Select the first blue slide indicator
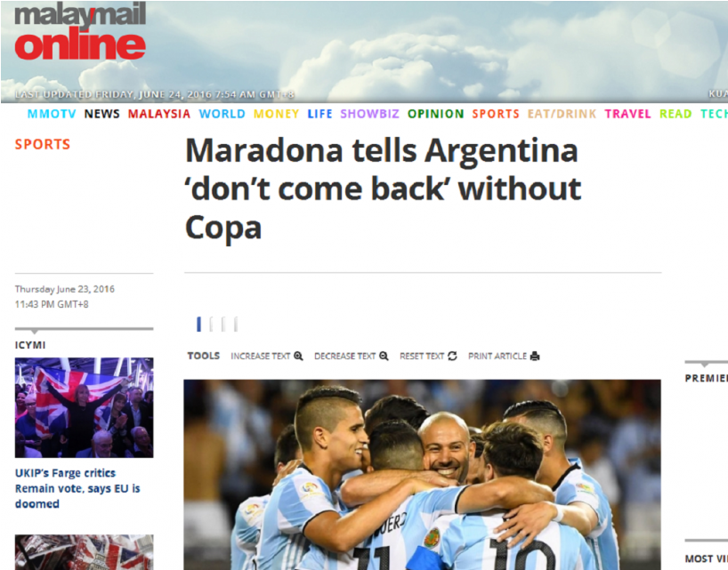The width and height of the screenshot is (728, 570). pyautogui.click(x=198, y=325)
